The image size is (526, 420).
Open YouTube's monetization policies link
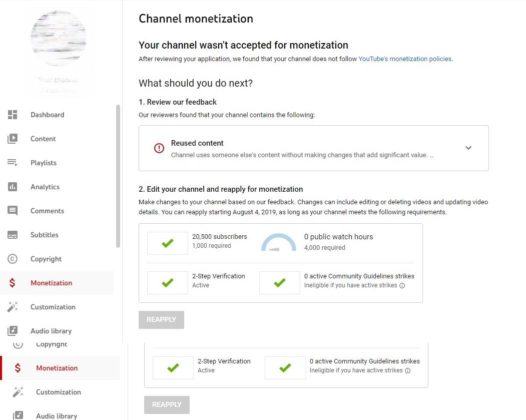point(405,59)
